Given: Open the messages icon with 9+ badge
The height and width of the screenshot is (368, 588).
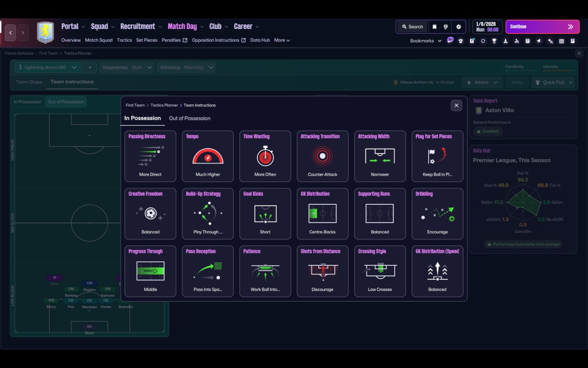Looking at the screenshot, I should pyautogui.click(x=450, y=40).
